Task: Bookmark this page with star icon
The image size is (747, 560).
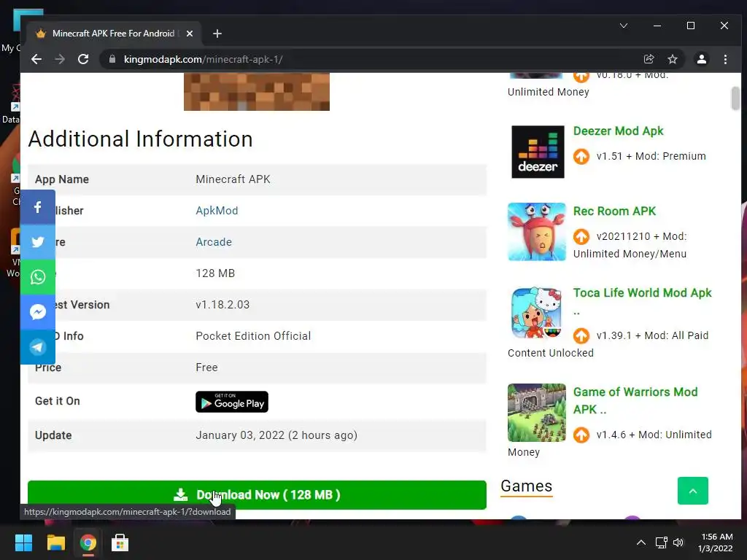Action: click(x=672, y=59)
